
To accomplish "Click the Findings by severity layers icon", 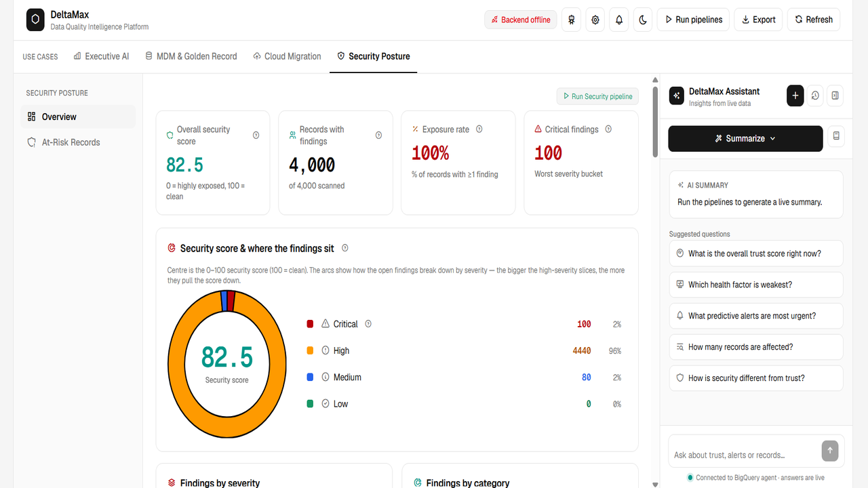I will [x=172, y=483].
